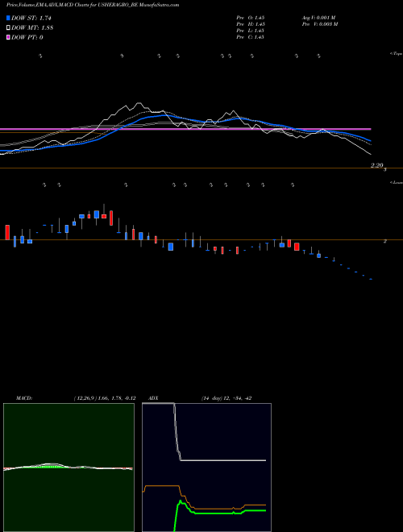Click the 'Pre O: 1.45' value
Viewport: 403px width, 532px height.
tap(251, 18)
